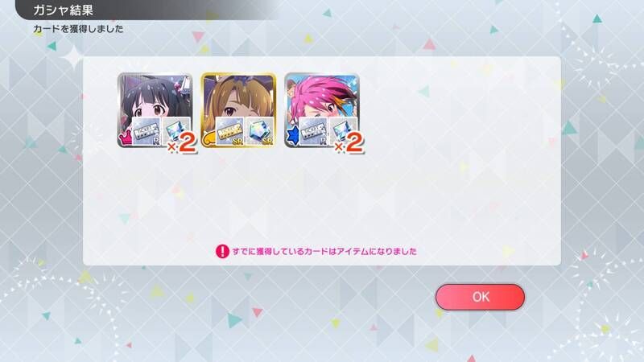644x362 pixels.
Task: Select the SR star-shaped gem icon
Action: click(x=260, y=131)
